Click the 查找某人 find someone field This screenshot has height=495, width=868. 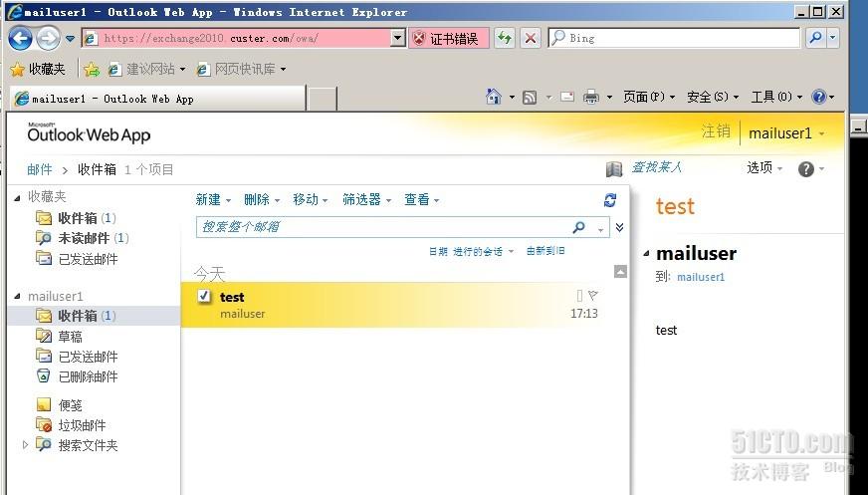click(x=657, y=167)
